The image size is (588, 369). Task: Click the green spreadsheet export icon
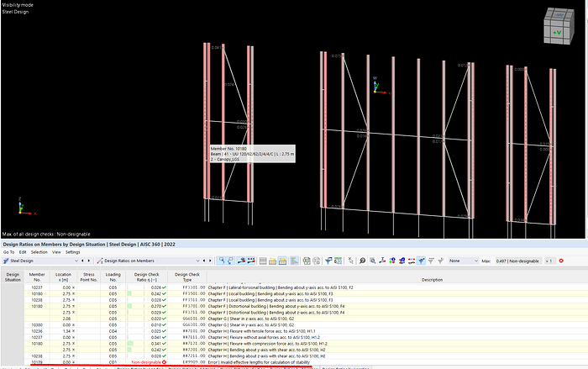coord(307,261)
